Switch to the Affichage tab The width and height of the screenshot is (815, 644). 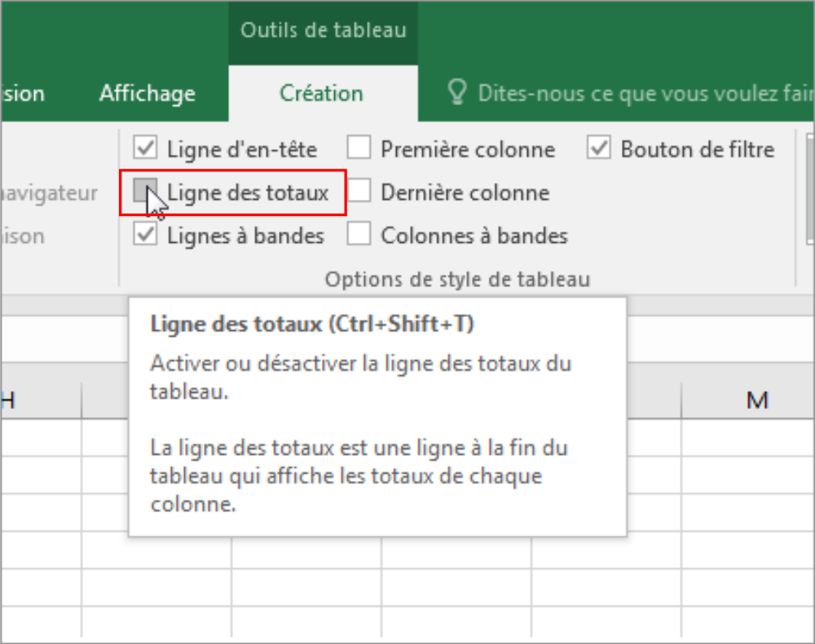[147, 93]
